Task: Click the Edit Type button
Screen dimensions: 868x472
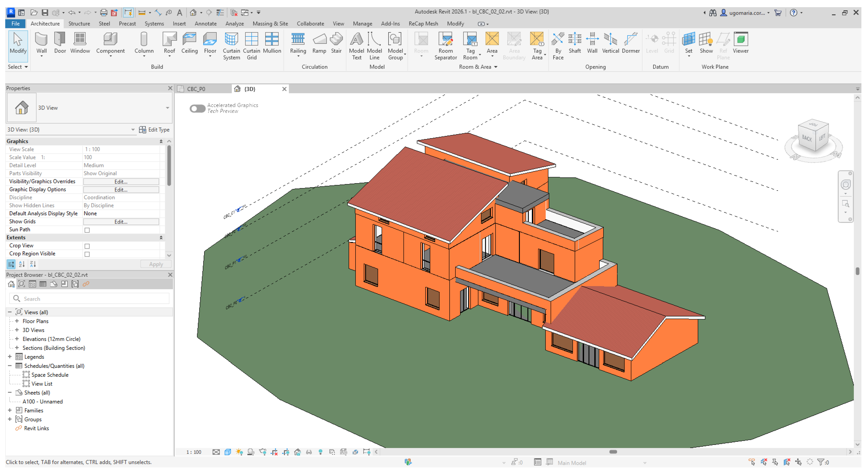Action: 154,130
